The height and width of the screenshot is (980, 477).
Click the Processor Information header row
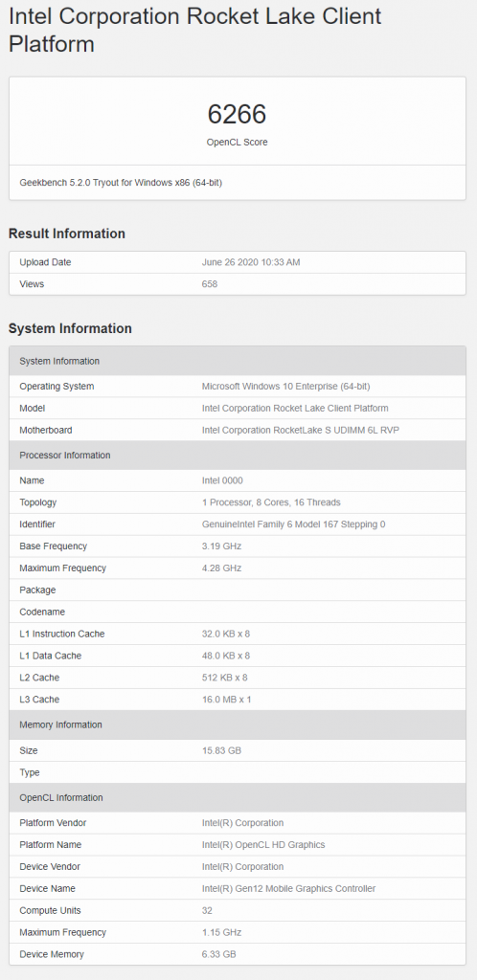tap(237, 455)
